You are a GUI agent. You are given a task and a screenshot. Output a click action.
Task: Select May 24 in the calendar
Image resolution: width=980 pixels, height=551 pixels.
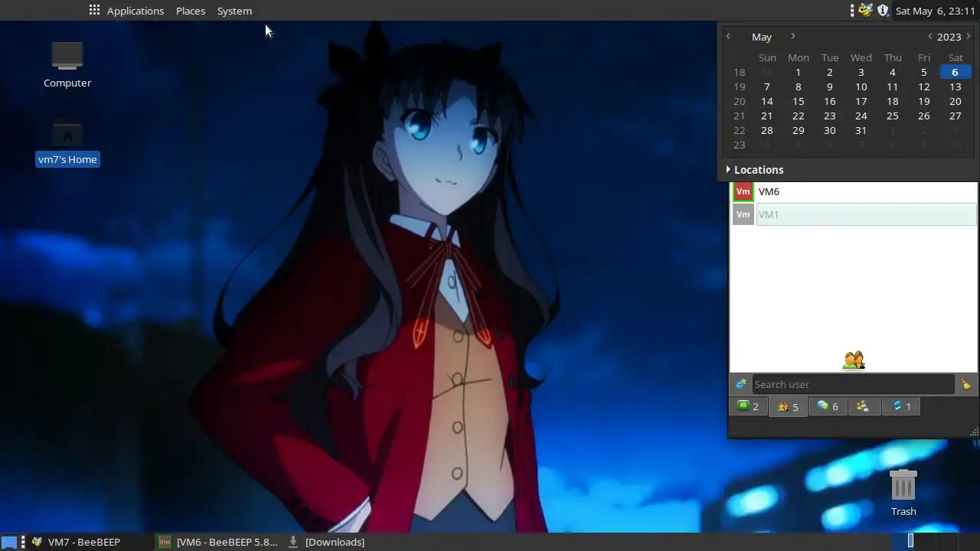click(x=861, y=116)
